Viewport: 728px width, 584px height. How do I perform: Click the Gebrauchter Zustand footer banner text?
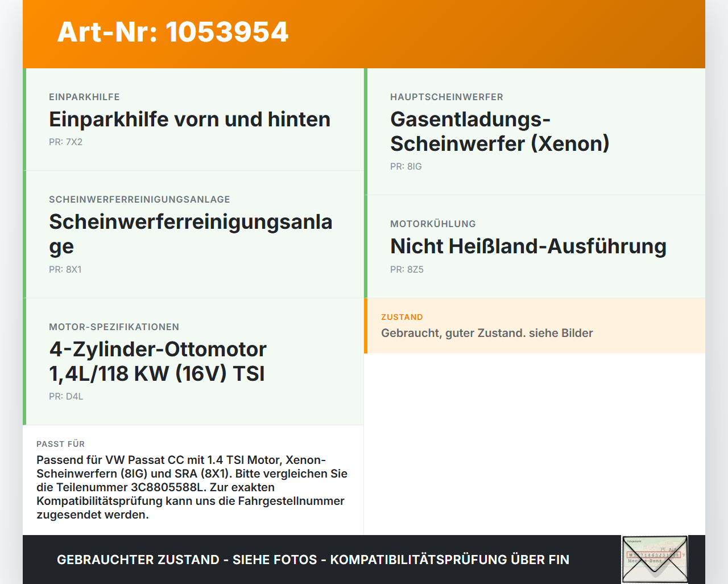[x=313, y=560]
